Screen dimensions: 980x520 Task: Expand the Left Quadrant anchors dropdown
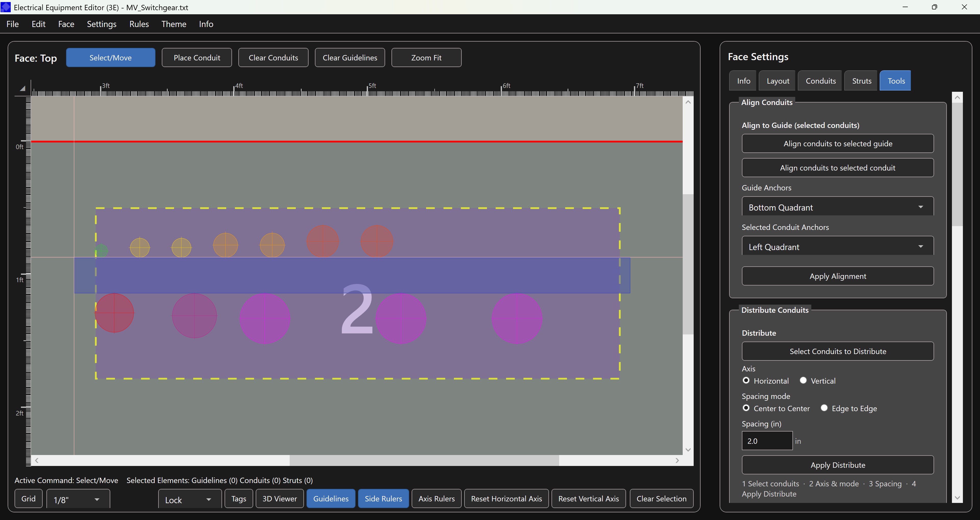837,247
